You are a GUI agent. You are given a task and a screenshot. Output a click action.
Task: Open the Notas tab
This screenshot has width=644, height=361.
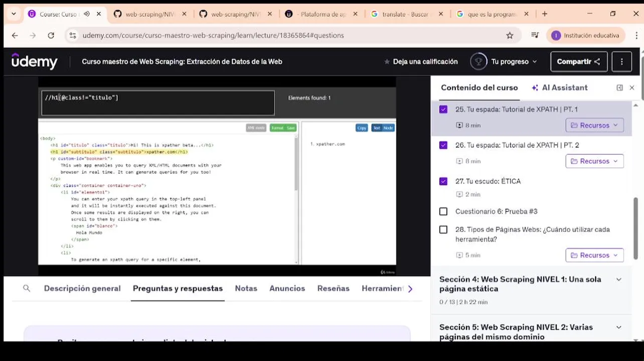pyautogui.click(x=246, y=288)
